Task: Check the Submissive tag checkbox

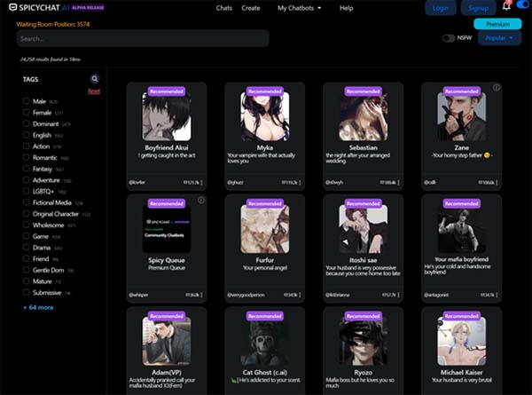Action: coord(26,292)
